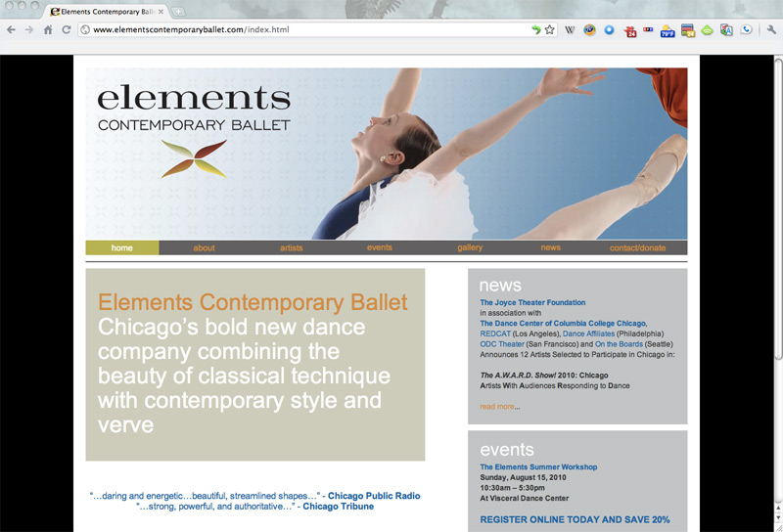Screen dimensions: 783x532
Task: Bookmark this page with the star icon
Action: click(x=550, y=30)
